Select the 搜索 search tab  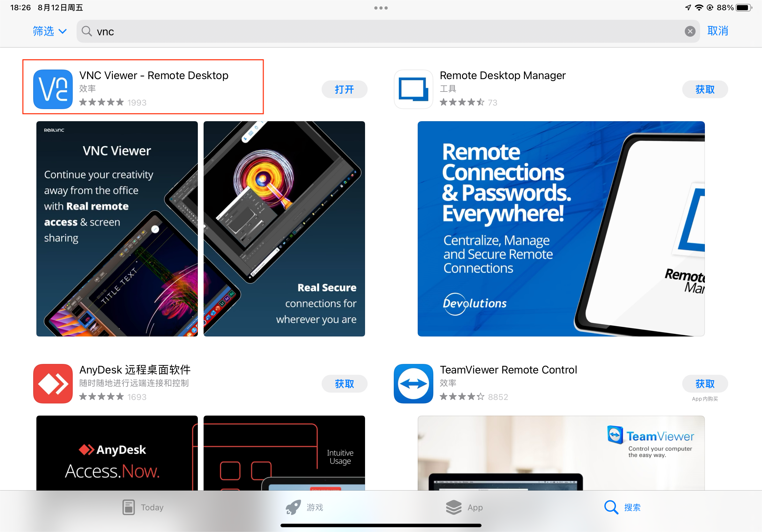622,507
